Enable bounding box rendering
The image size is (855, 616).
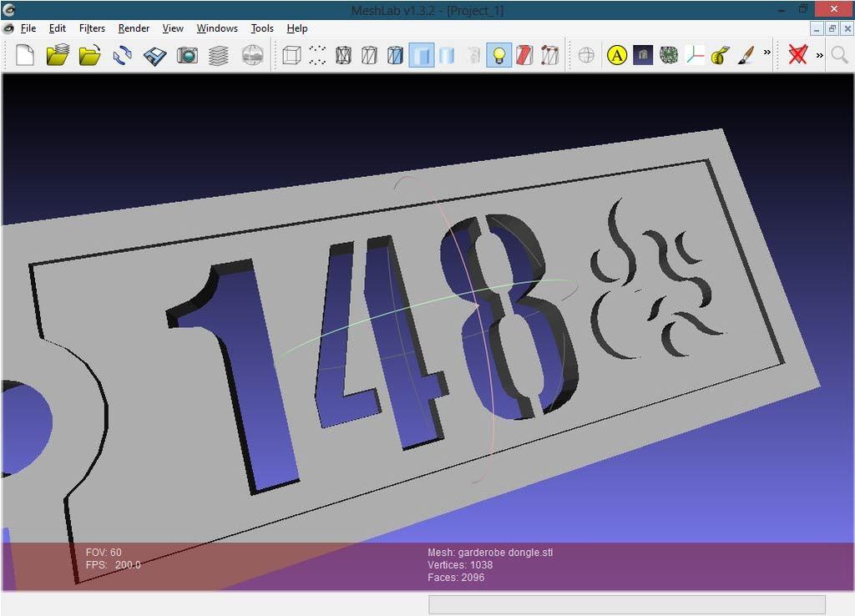(291, 56)
